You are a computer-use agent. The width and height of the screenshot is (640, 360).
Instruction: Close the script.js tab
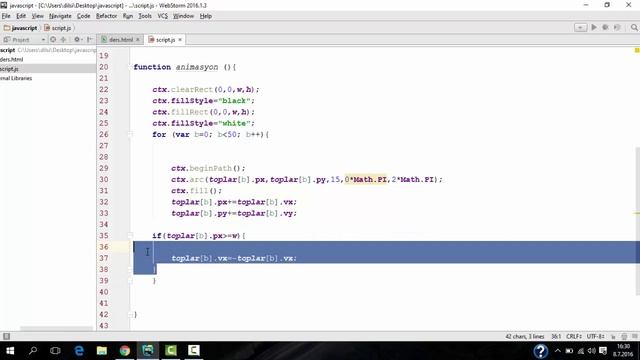pyautogui.click(x=180, y=40)
